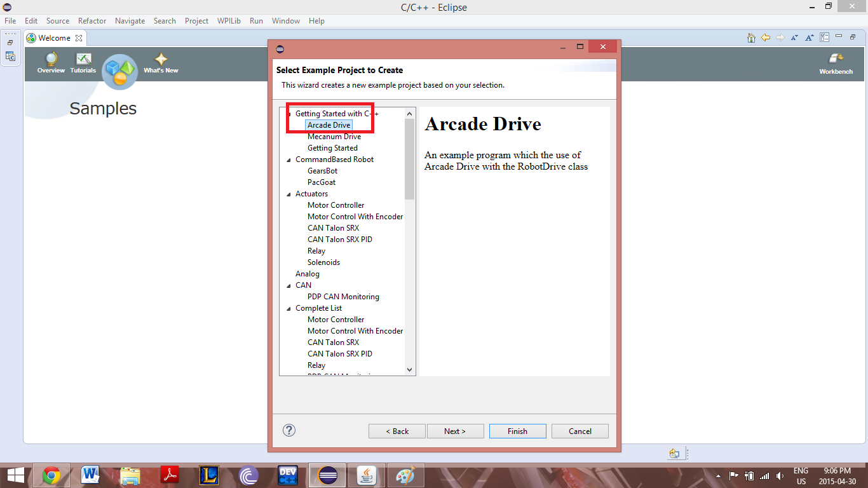This screenshot has height=488, width=868.
Task: Select the Mecanum Drive example
Action: [334, 137]
